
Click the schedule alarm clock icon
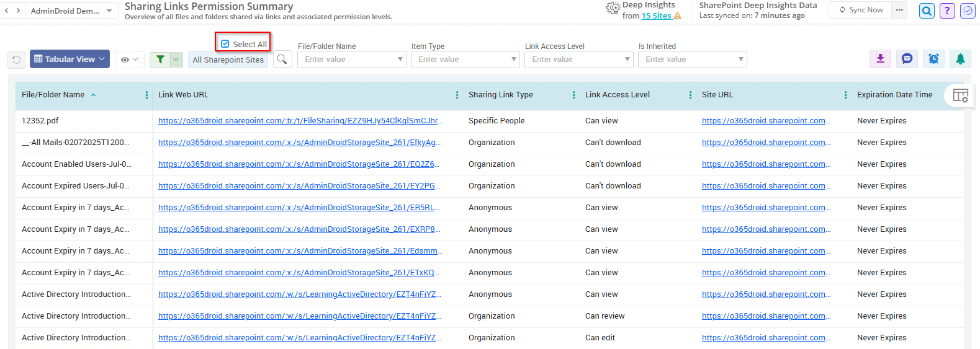[x=933, y=59]
